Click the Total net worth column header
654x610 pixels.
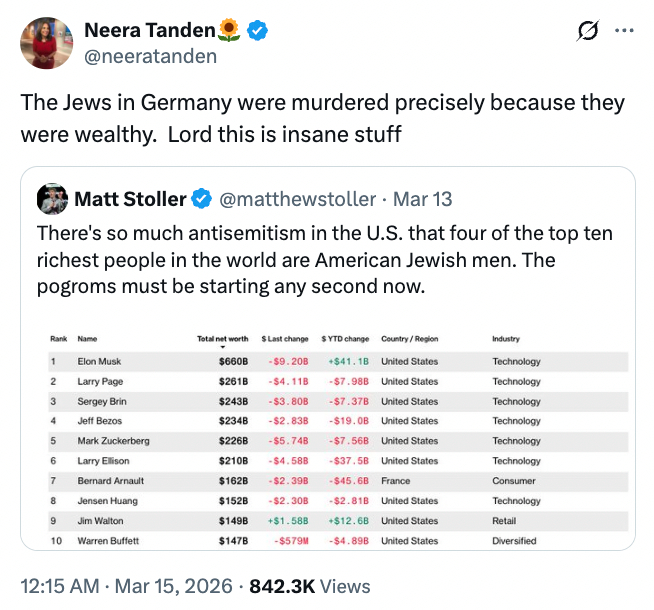222,339
